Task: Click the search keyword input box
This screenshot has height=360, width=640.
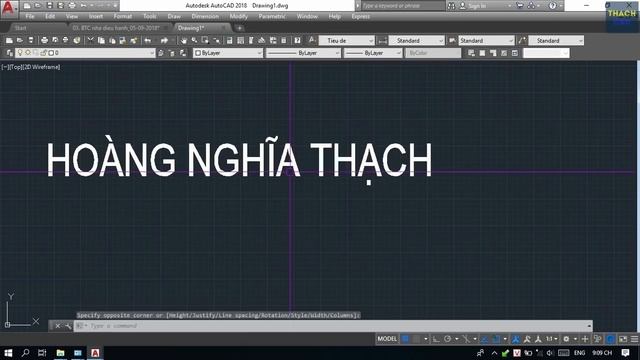Action: (403, 6)
